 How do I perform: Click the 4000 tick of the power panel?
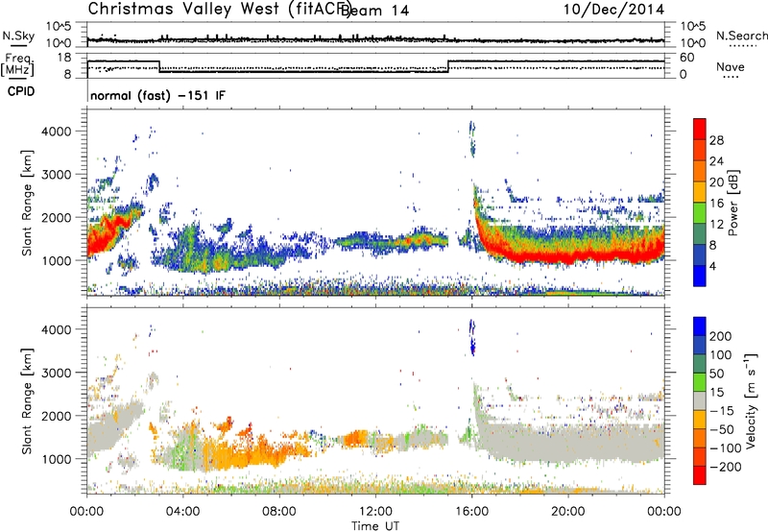coord(57,132)
